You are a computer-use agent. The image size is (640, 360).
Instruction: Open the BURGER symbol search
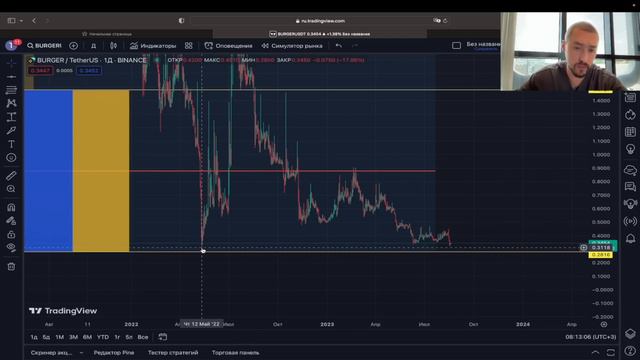(x=44, y=46)
